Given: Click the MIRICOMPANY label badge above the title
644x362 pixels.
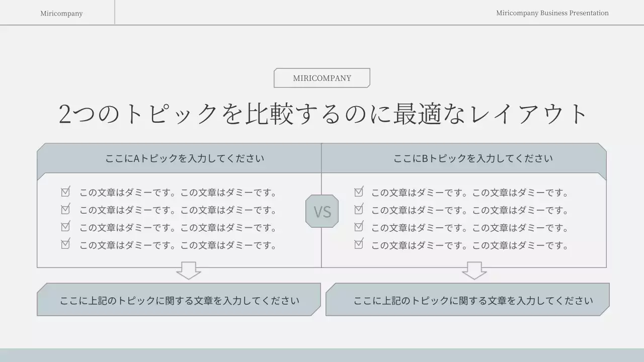Looking at the screenshot, I should tap(321, 77).
